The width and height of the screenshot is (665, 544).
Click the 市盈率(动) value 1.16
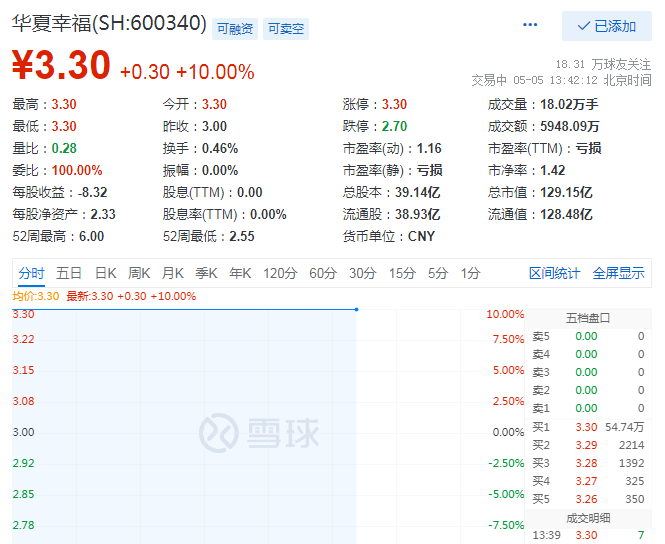coord(429,148)
